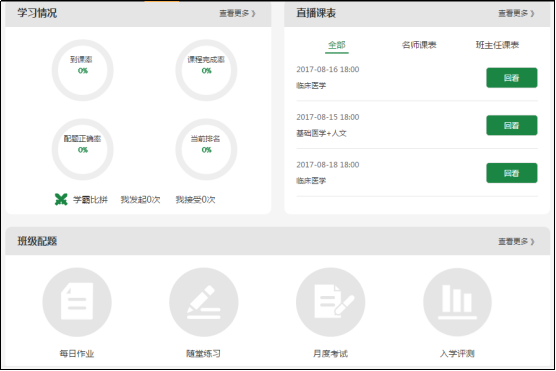Switch to 名师课表 tab
Viewport: 556px width, 371px height.
point(419,45)
